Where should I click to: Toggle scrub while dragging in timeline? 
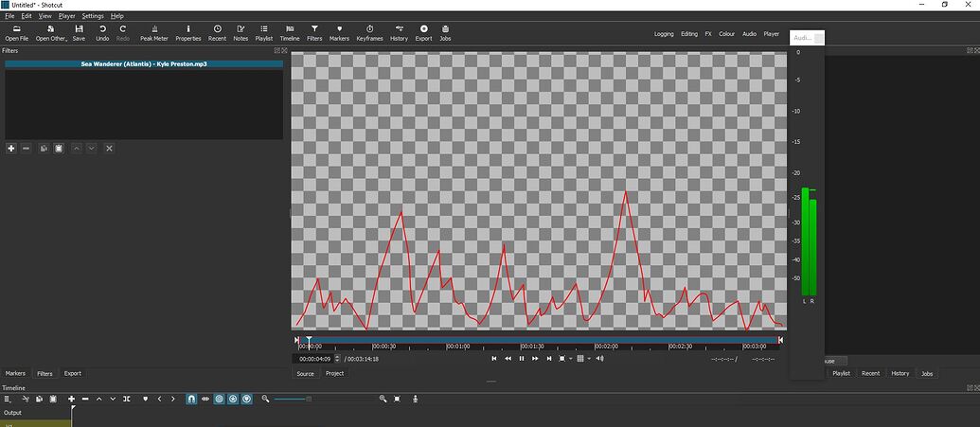pos(205,399)
